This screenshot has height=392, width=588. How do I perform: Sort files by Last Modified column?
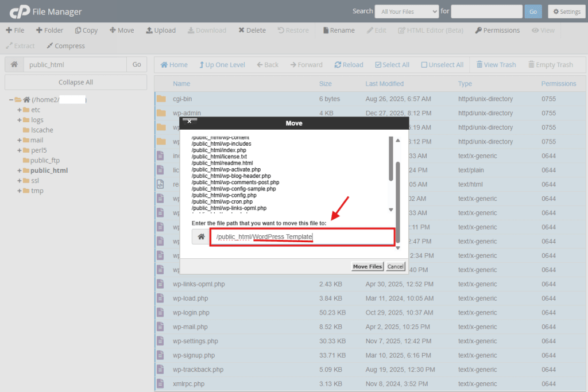pyautogui.click(x=384, y=84)
